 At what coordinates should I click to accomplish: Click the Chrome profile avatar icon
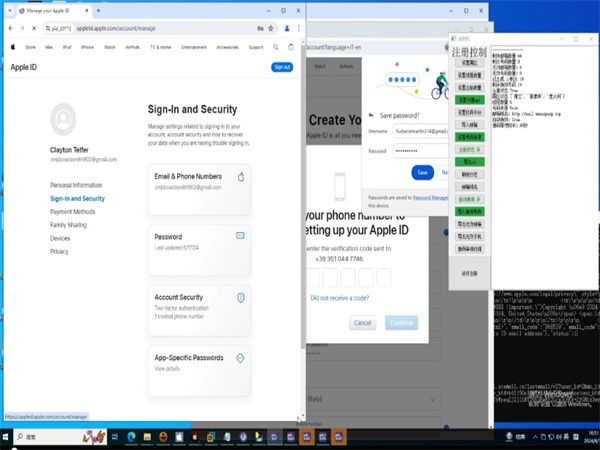coord(287,29)
